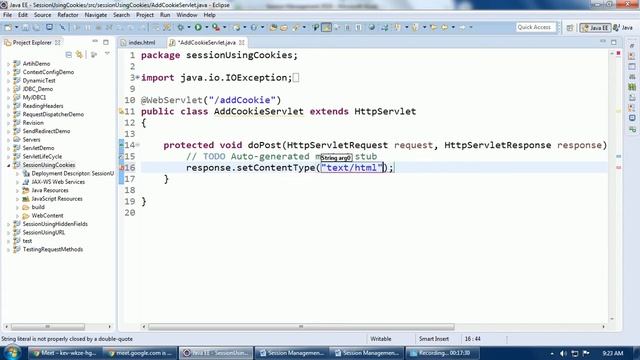Click the Debug bug toolbar icon
Image resolution: width=640 pixels, height=360 pixels.
[180, 27]
